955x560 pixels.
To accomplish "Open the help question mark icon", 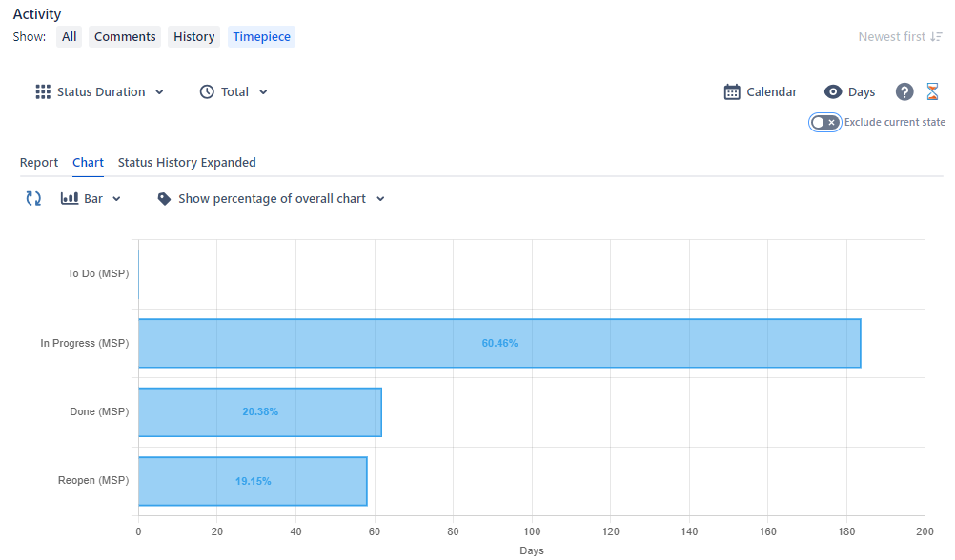I will coord(904,91).
